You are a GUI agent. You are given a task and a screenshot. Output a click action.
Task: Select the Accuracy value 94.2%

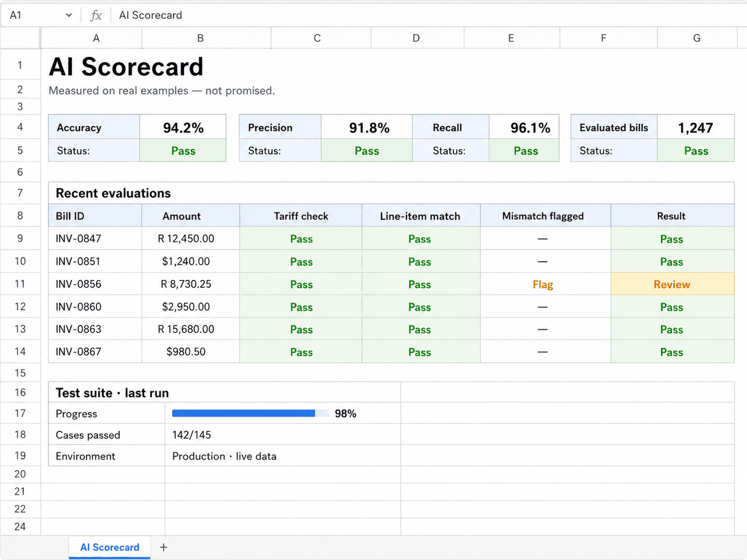pyautogui.click(x=183, y=127)
